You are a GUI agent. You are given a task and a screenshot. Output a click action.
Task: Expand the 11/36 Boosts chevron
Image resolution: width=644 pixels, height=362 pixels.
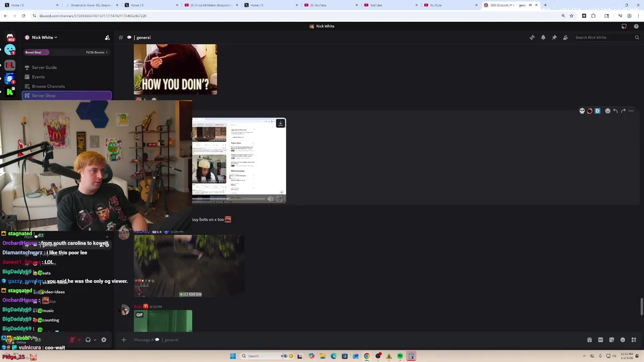[x=107, y=52]
